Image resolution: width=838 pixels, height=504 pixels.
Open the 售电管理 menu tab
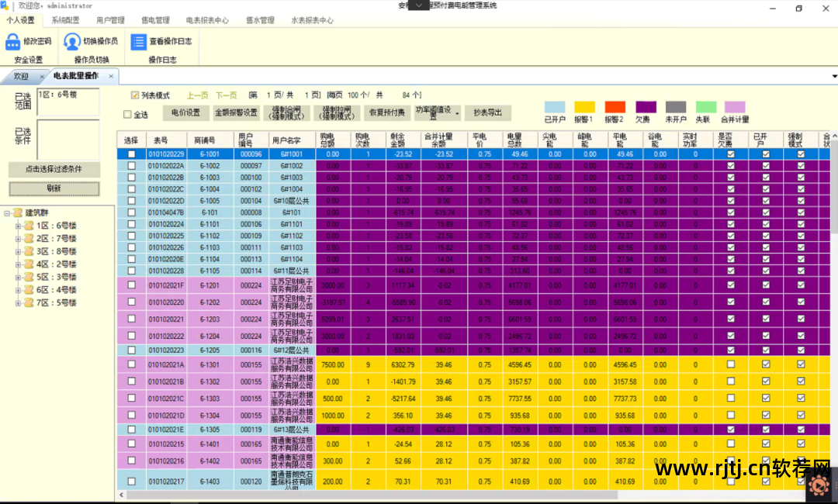(155, 20)
